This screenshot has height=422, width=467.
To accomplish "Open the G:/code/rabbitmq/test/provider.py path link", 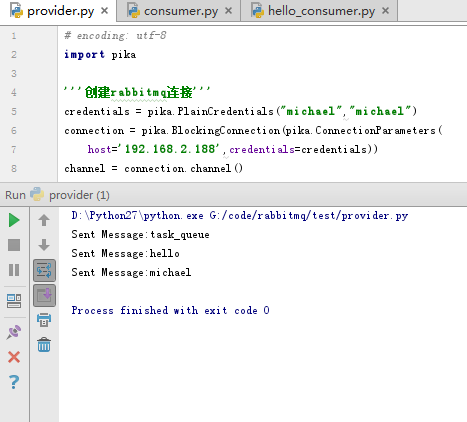I will point(309,216).
